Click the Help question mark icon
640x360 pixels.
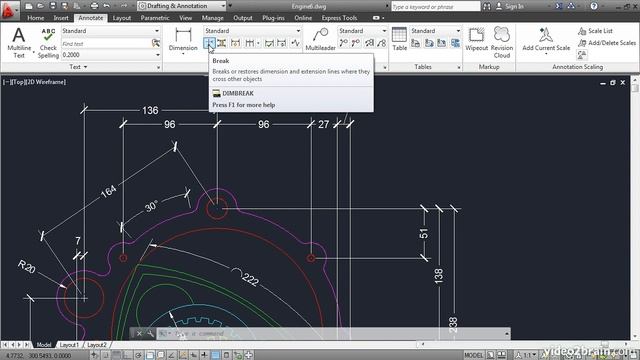[x=594, y=6]
